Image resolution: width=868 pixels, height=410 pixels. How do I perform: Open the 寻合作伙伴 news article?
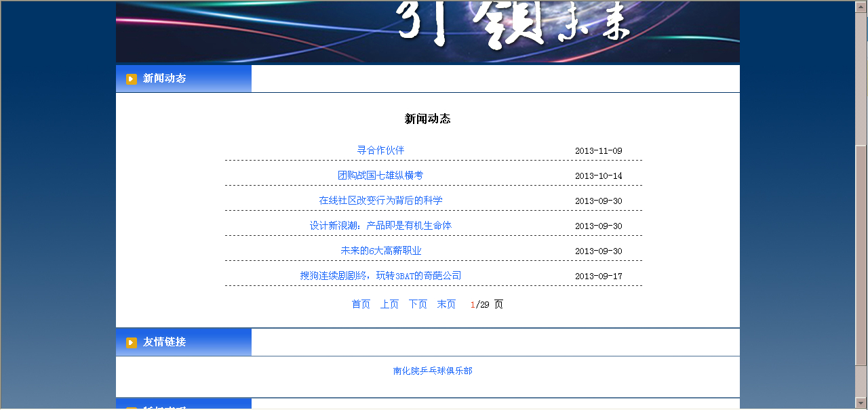380,150
